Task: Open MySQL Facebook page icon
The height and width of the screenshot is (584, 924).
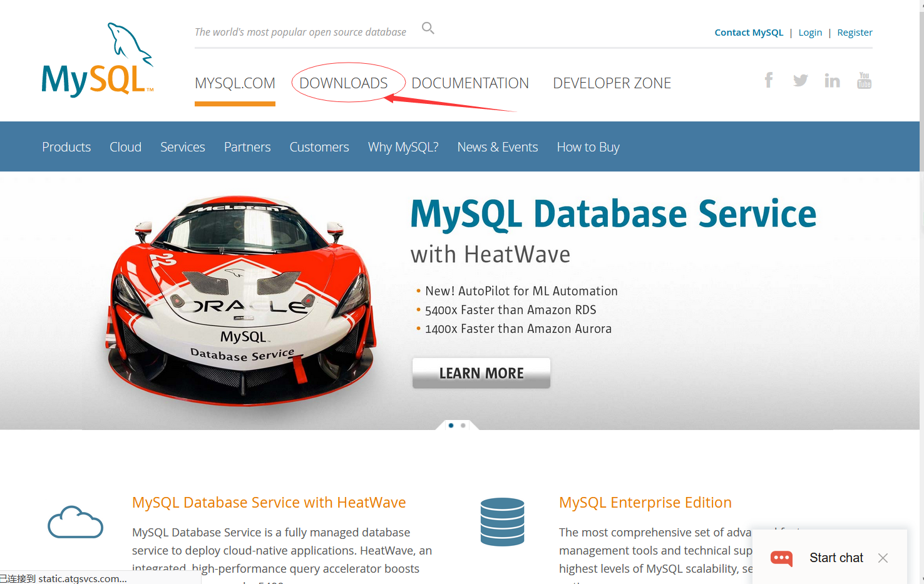Action: [769, 80]
